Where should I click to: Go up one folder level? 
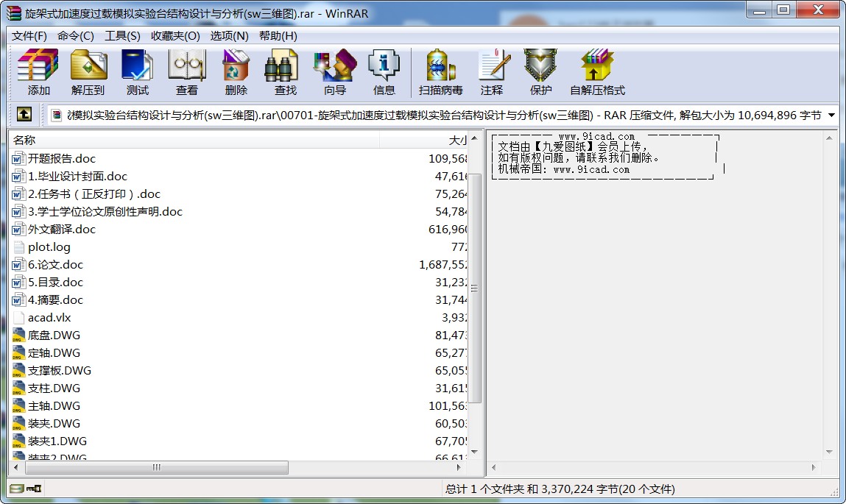(24, 114)
